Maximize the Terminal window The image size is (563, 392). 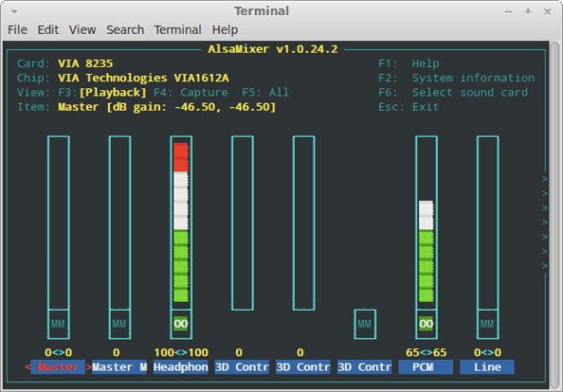point(529,12)
